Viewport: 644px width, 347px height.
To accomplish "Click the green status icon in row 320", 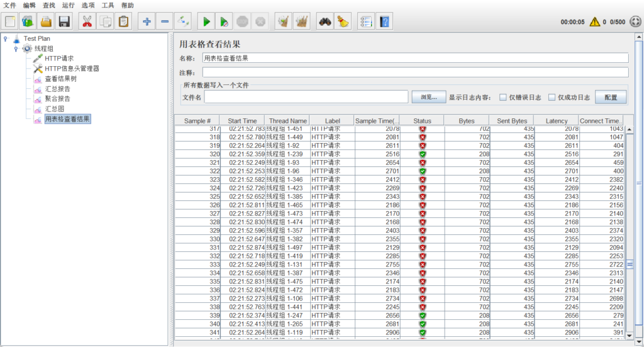I will pyautogui.click(x=422, y=154).
